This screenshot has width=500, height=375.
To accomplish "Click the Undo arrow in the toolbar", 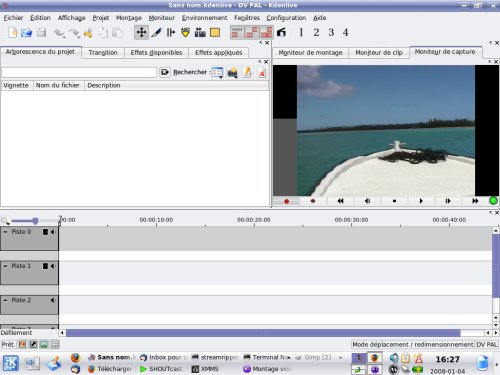I will point(60,33).
